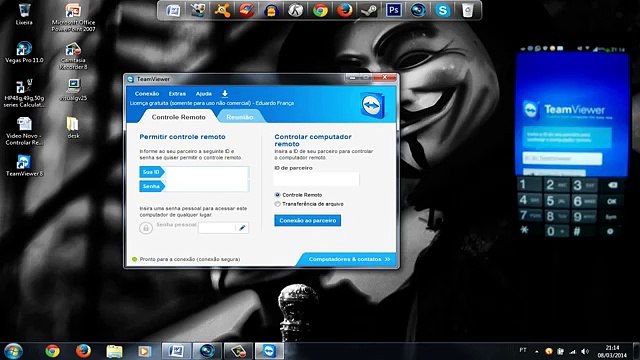Launch Audacity from the top dock
This screenshot has width=640, height=360.
(x=271, y=10)
